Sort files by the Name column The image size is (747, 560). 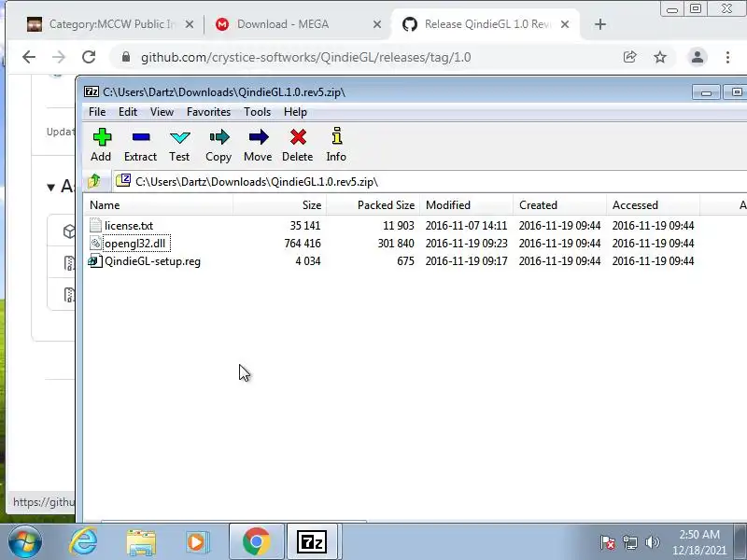coord(158,204)
